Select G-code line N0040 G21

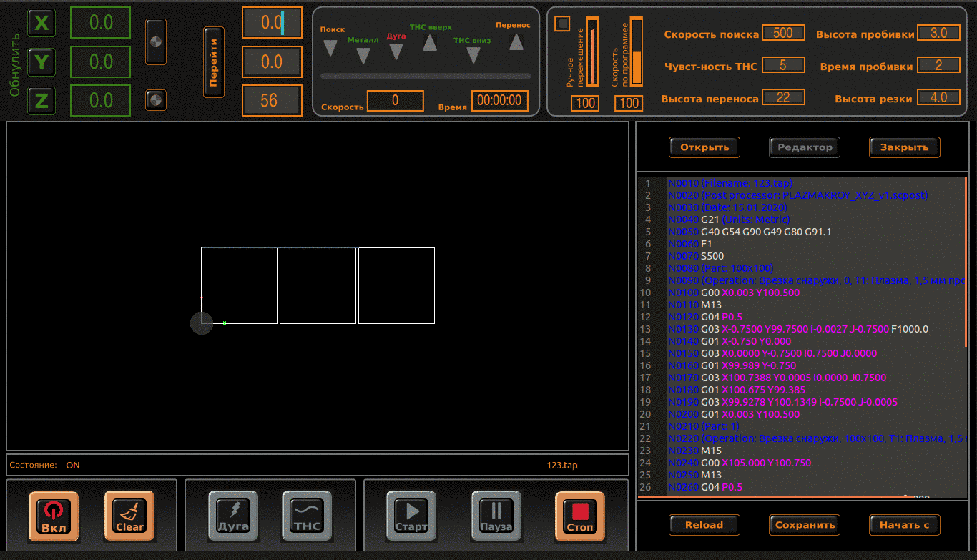(x=729, y=220)
